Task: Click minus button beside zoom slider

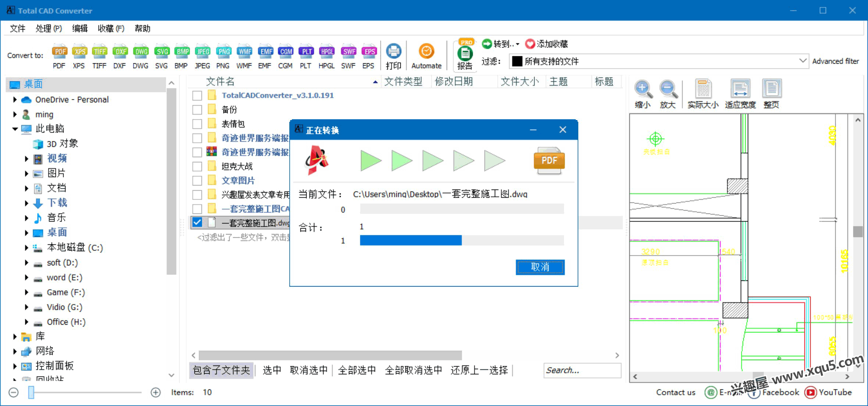Action: click(14, 392)
